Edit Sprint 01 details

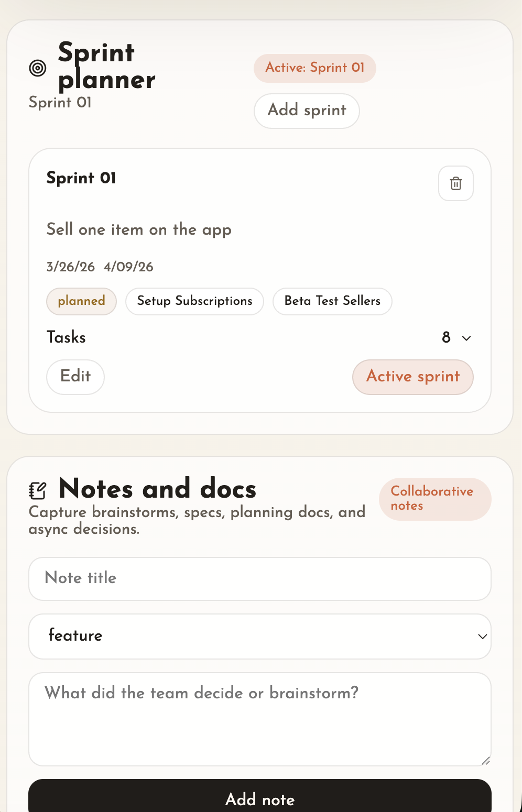[75, 377]
